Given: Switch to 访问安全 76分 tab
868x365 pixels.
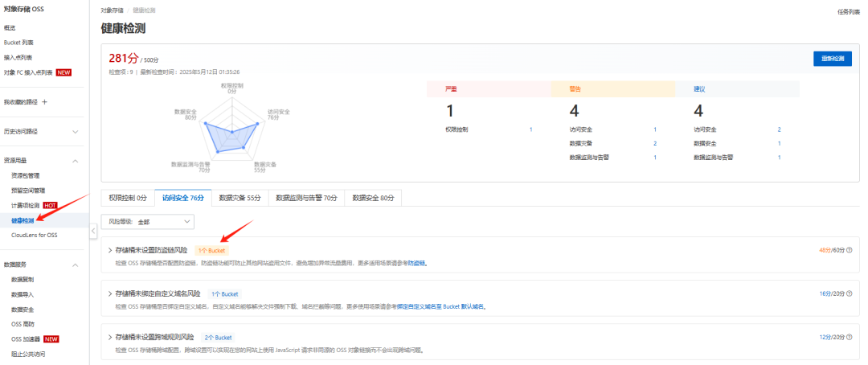Looking at the screenshot, I should click(x=182, y=198).
